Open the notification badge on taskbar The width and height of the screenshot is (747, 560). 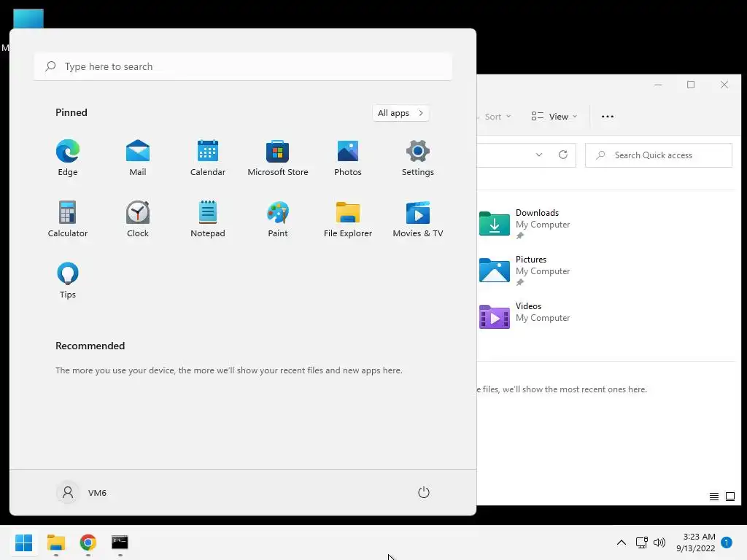tap(727, 542)
